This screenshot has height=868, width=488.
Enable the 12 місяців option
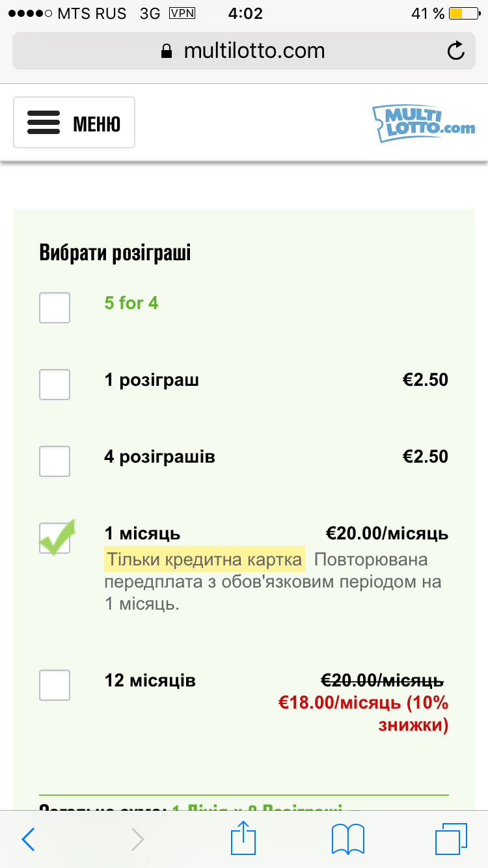(x=55, y=685)
